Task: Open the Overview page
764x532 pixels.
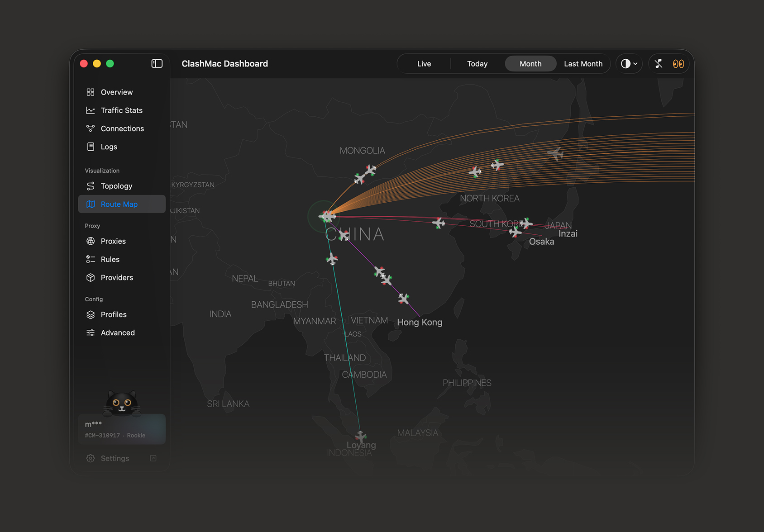Action: (x=122, y=92)
